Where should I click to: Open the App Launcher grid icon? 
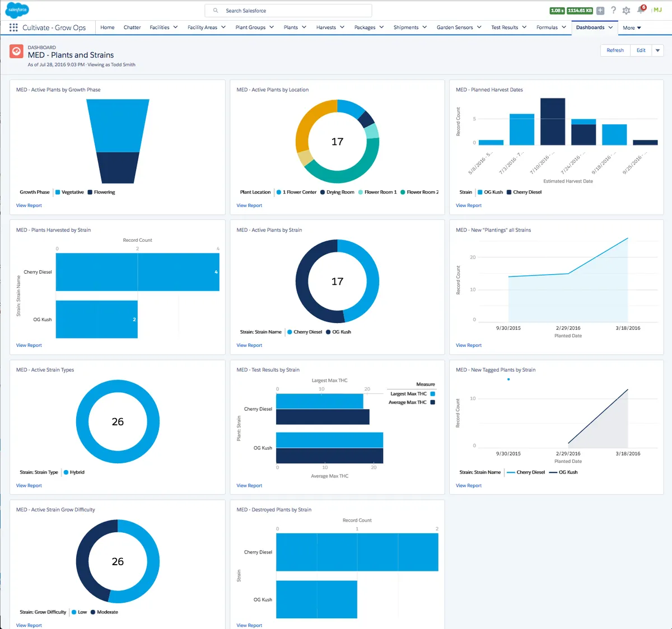pos(13,27)
